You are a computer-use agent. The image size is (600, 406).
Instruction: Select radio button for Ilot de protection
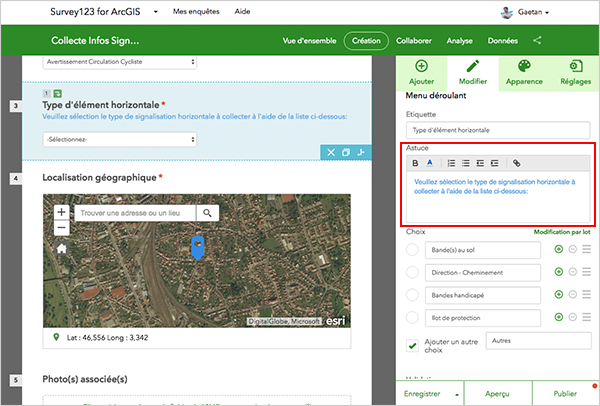click(412, 317)
